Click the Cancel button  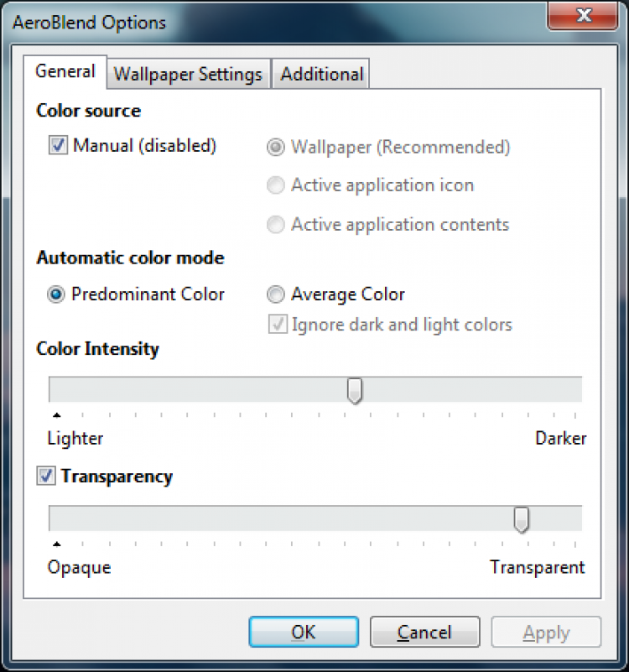pyautogui.click(x=424, y=632)
